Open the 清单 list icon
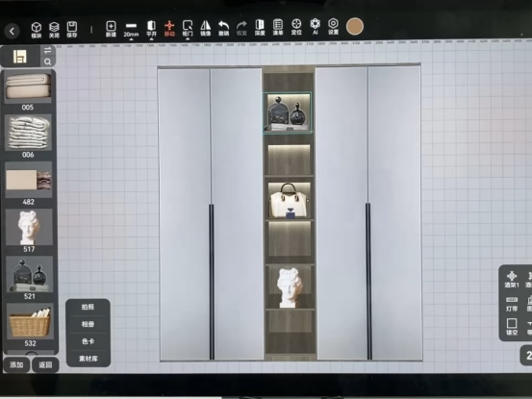 coord(278,28)
